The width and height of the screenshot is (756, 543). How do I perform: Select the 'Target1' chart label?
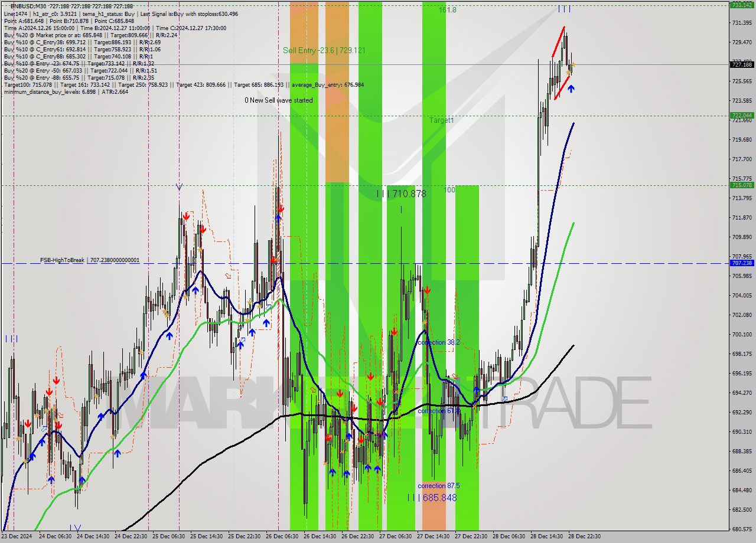(442, 120)
